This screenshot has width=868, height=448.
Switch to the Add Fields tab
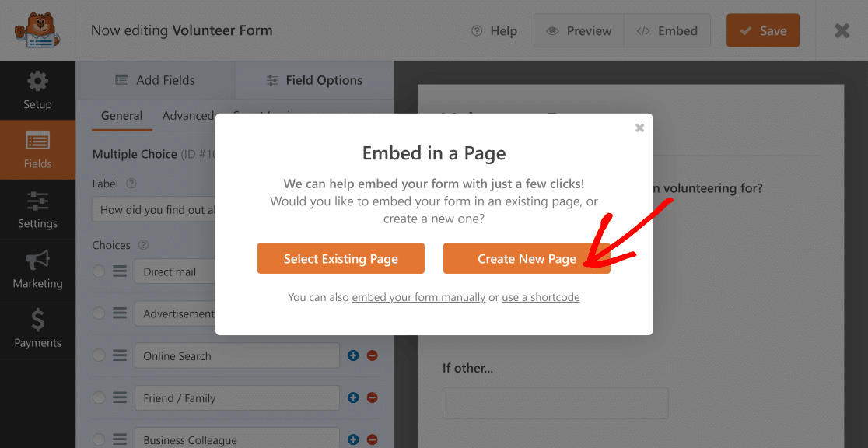coord(155,80)
